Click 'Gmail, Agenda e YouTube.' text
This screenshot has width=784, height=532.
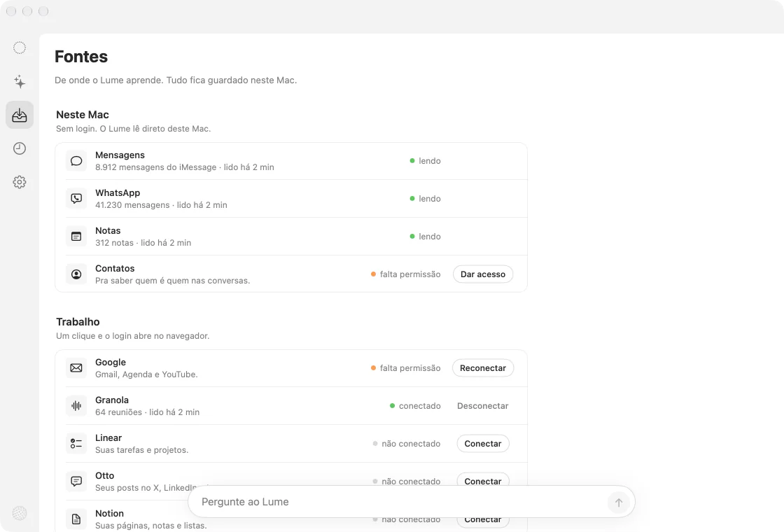coord(146,374)
